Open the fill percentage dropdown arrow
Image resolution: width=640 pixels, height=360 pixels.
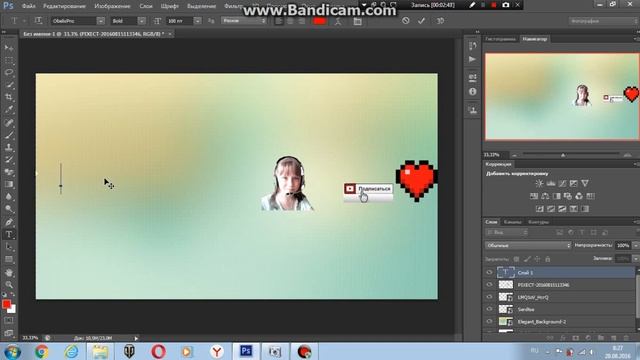tap(636, 259)
